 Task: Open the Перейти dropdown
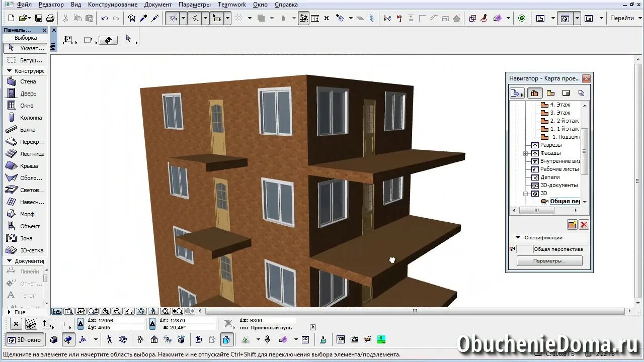(624, 18)
